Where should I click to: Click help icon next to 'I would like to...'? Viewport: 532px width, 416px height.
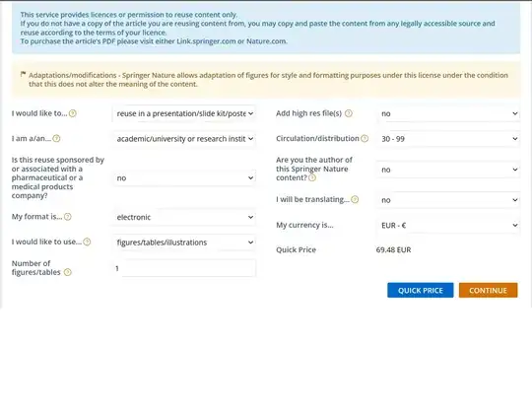[x=73, y=113]
